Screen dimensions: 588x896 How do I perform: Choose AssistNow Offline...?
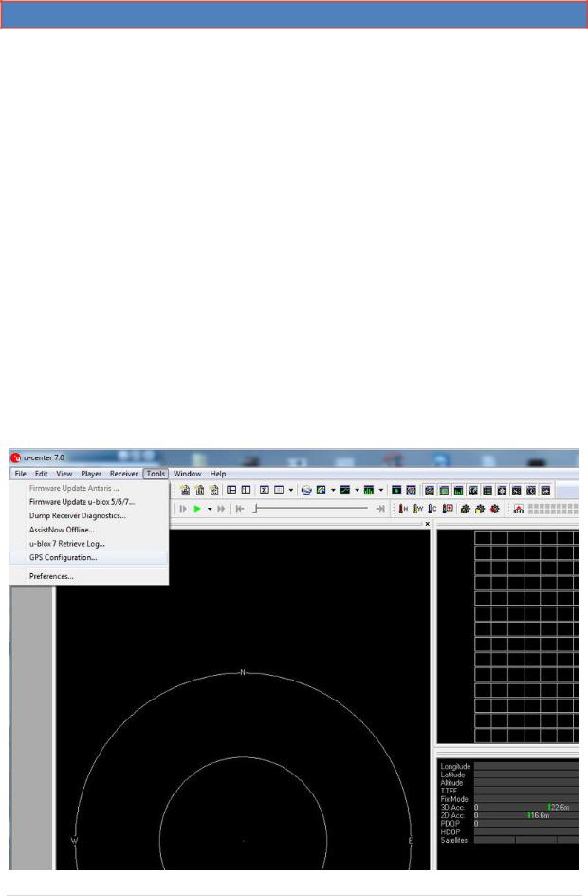tap(88, 530)
